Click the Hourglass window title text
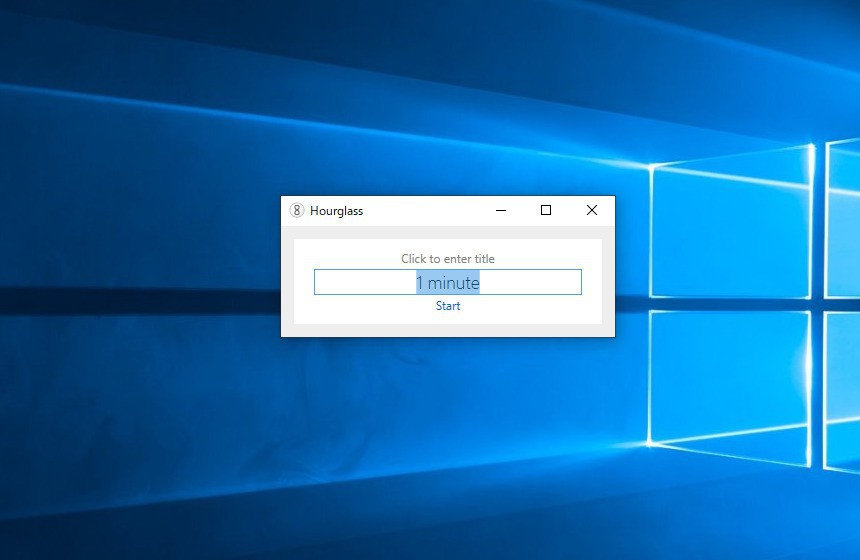 coord(336,211)
